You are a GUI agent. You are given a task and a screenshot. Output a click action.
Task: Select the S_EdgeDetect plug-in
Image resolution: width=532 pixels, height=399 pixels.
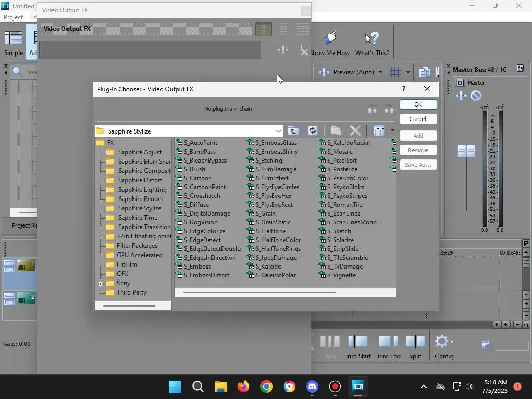pos(202,240)
